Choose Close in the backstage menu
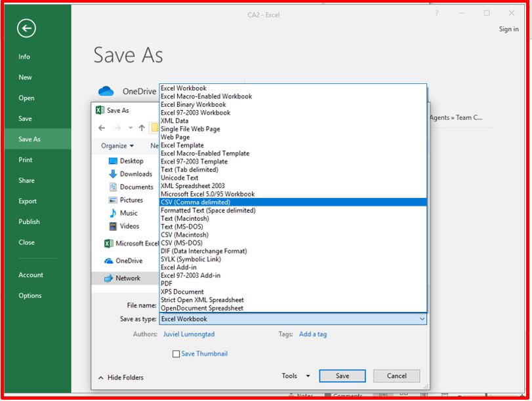532x401 pixels. click(37, 242)
